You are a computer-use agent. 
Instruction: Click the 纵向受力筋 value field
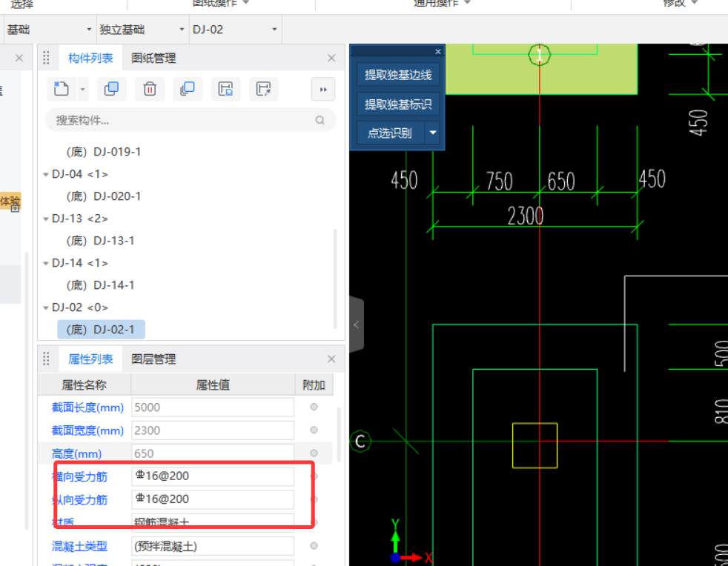coord(213,499)
